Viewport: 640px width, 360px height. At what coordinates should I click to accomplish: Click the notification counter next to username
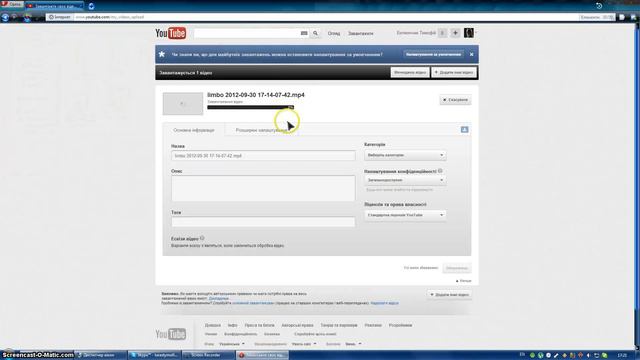[442, 33]
